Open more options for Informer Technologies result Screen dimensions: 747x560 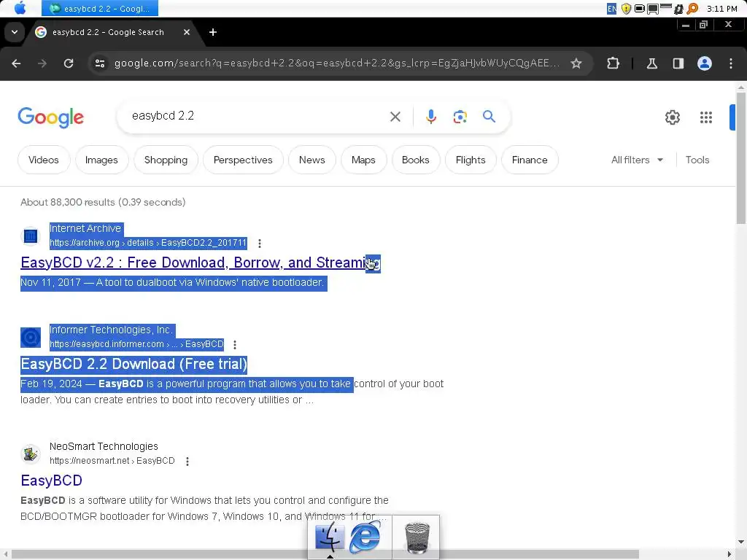tap(235, 344)
